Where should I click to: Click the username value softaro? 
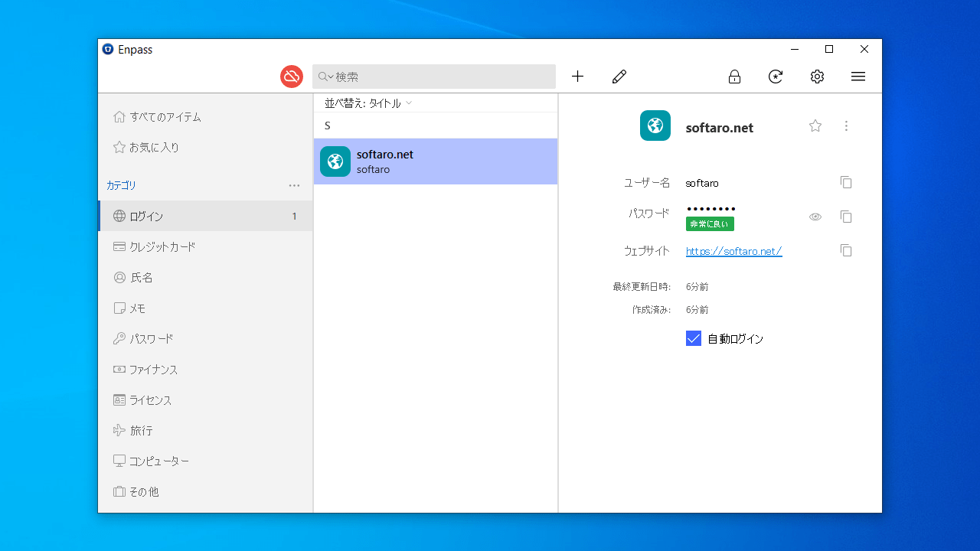[x=702, y=183]
